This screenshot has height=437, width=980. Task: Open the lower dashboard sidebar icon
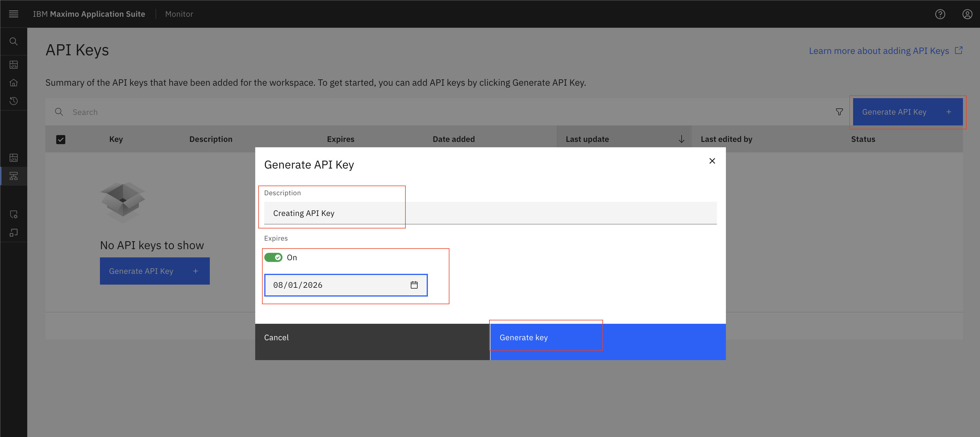(x=14, y=158)
